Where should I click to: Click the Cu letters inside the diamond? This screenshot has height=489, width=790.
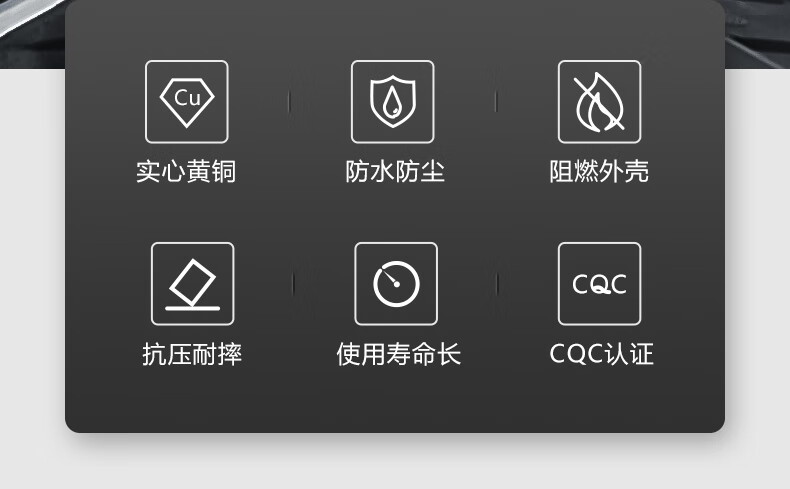point(187,98)
